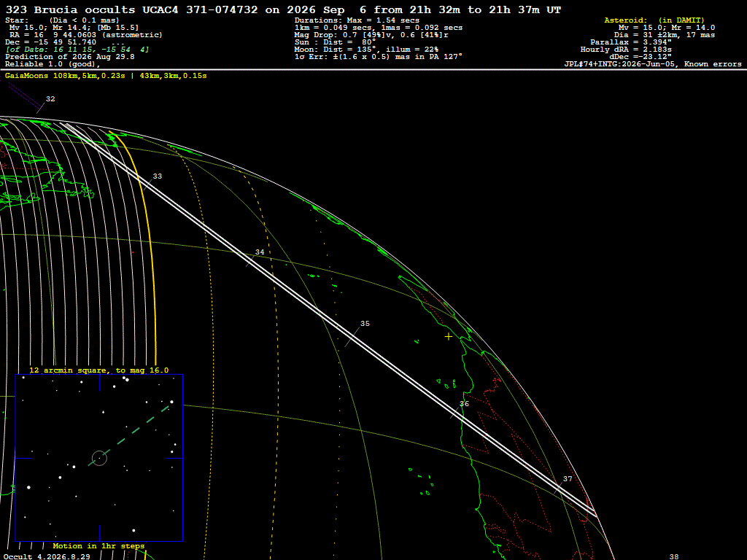Select the 37 minute time marker
The height and width of the screenshot is (560, 747).
[568, 479]
